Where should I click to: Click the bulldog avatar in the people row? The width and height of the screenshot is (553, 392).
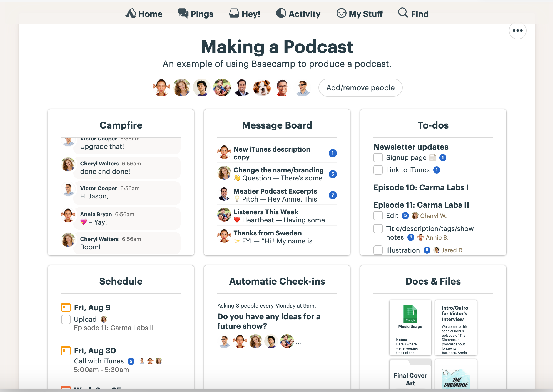(x=262, y=88)
